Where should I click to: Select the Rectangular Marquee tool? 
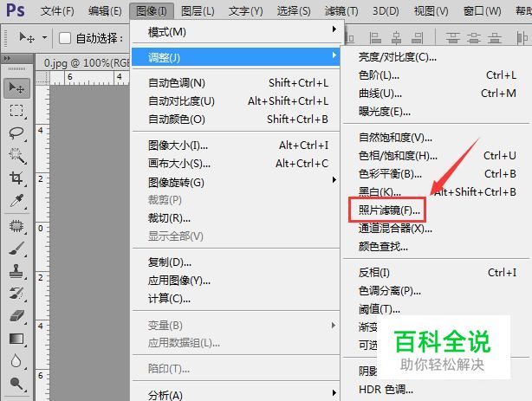point(16,111)
